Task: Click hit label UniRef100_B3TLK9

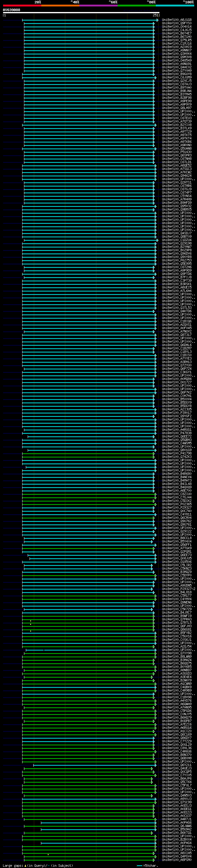Action: point(177,128)
